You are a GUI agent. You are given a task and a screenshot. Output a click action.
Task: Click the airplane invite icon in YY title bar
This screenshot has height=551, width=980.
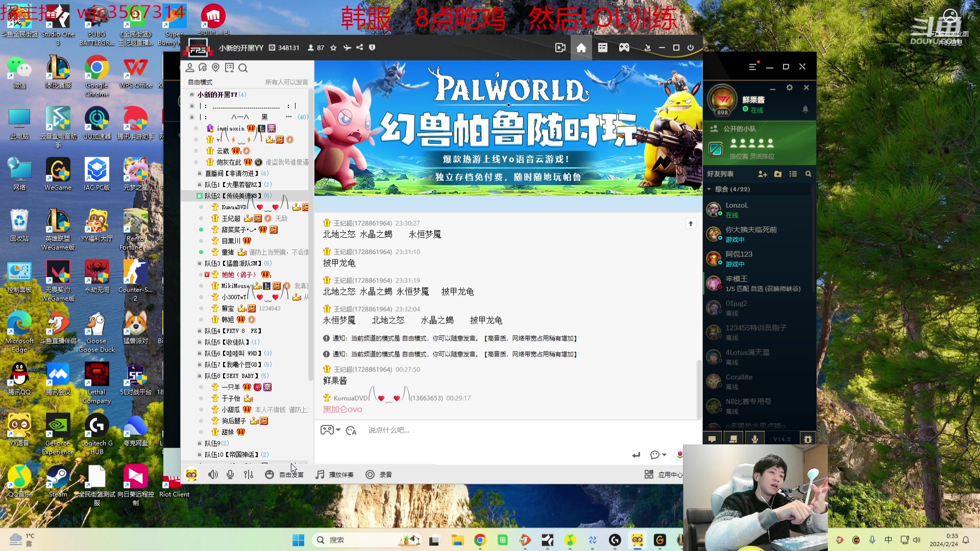tap(347, 47)
